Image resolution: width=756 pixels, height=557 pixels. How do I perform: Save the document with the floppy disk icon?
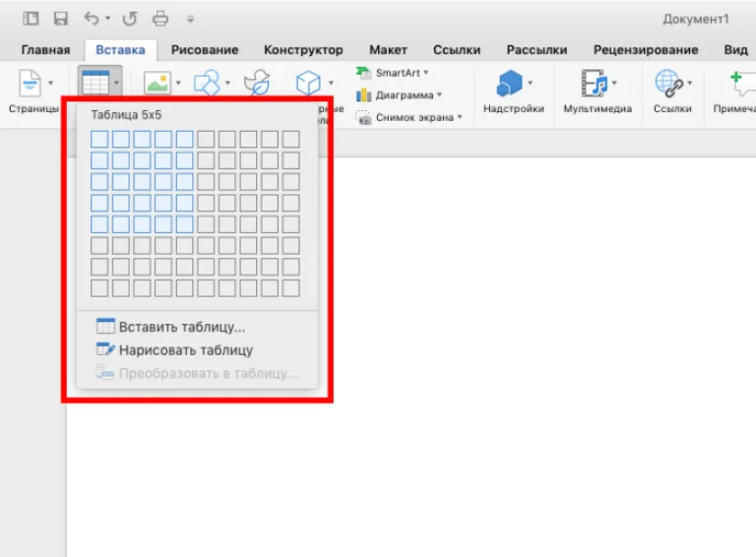point(61,19)
